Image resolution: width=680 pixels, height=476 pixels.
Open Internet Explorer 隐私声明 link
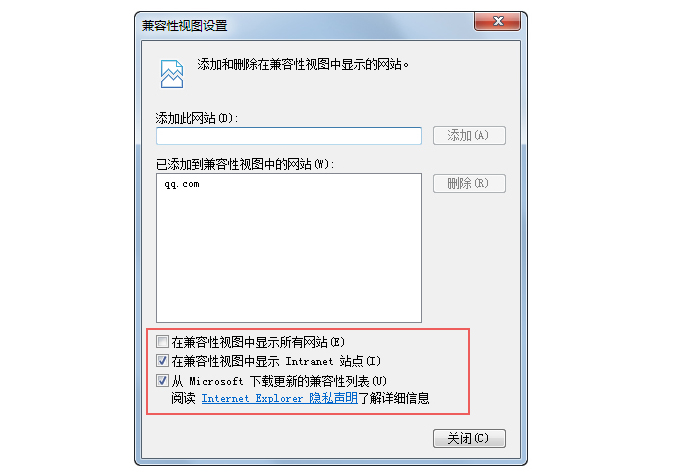click(x=280, y=398)
